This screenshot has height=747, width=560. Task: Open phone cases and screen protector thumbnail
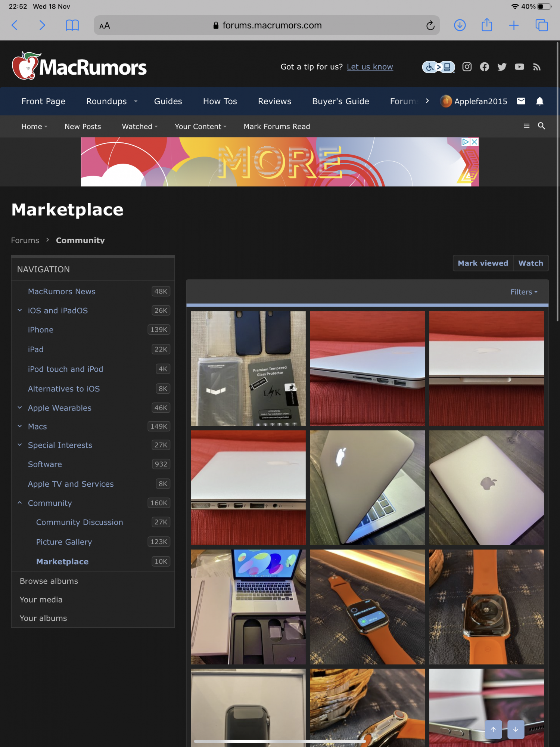[x=248, y=369]
